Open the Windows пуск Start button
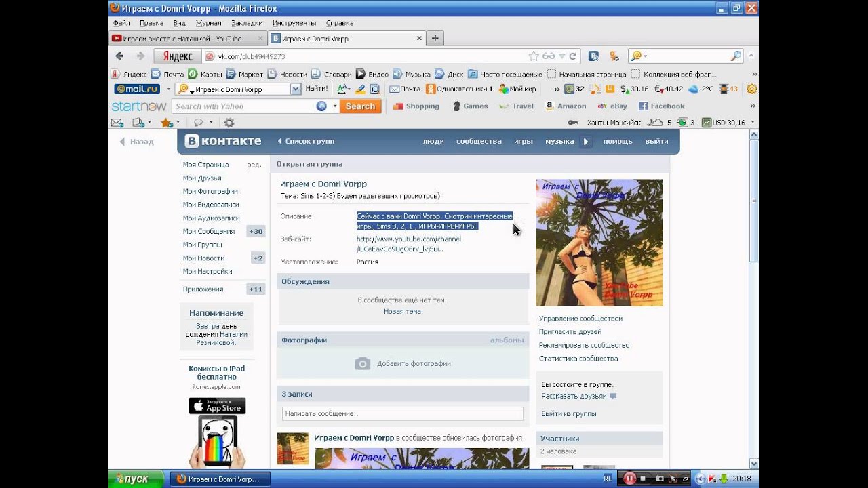The width and height of the screenshot is (868, 488). [x=137, y=479]
